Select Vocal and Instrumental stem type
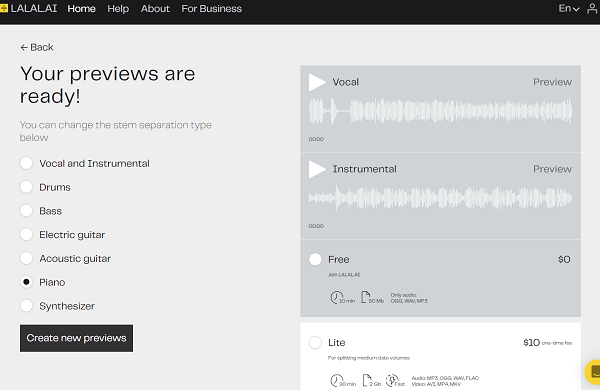This screenshot has width=600, height=390. tap(26, 163)
